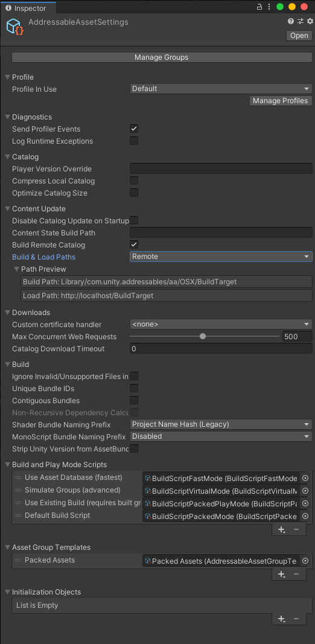Open the Profile In Use dropdown

pos(221,89)
